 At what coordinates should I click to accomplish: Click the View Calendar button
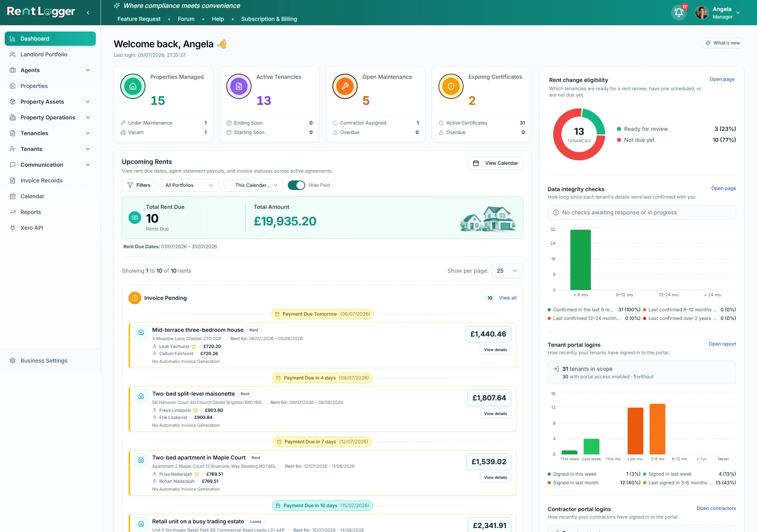[x=495, y=163]
